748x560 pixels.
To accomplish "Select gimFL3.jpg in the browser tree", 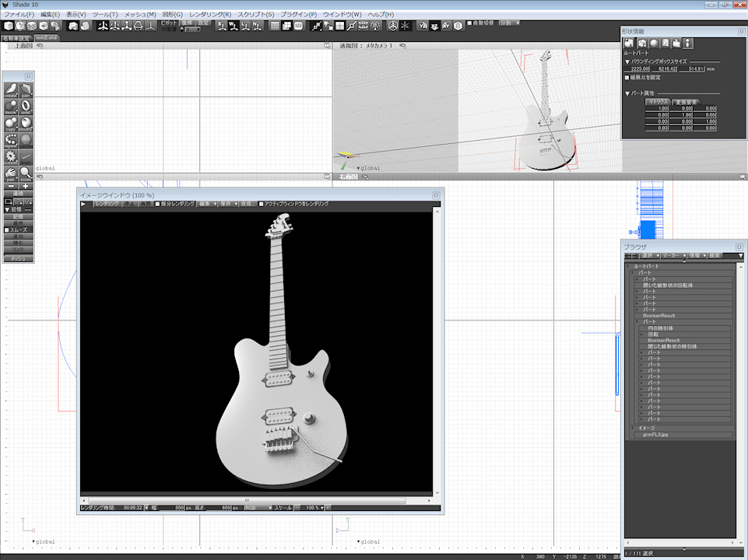I will pos(657,435).
